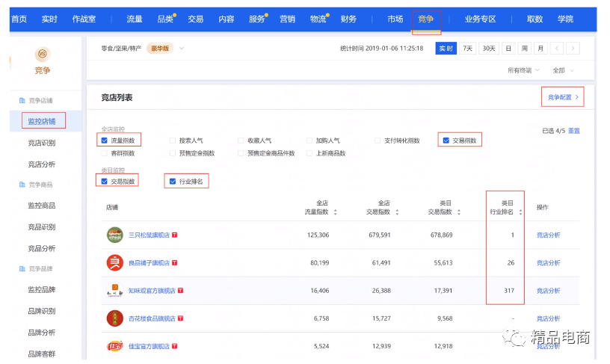Viewport: 610px width, 364px height.
Task: Expand the 零食/坚果/特产 category dropdown arrow
Action: (x=182, y=49)
